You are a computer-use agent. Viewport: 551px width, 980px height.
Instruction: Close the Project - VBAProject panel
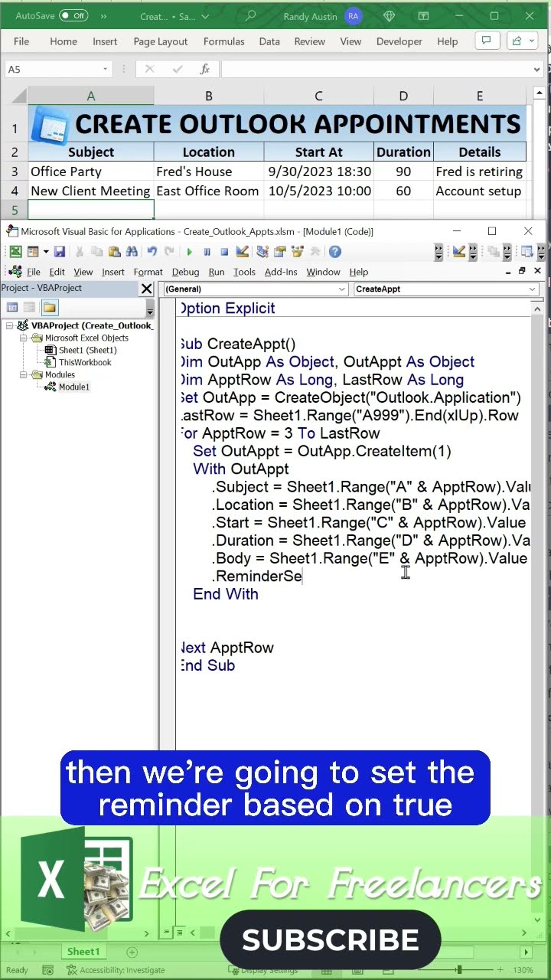pyautogui.click(x=147, y=289)
